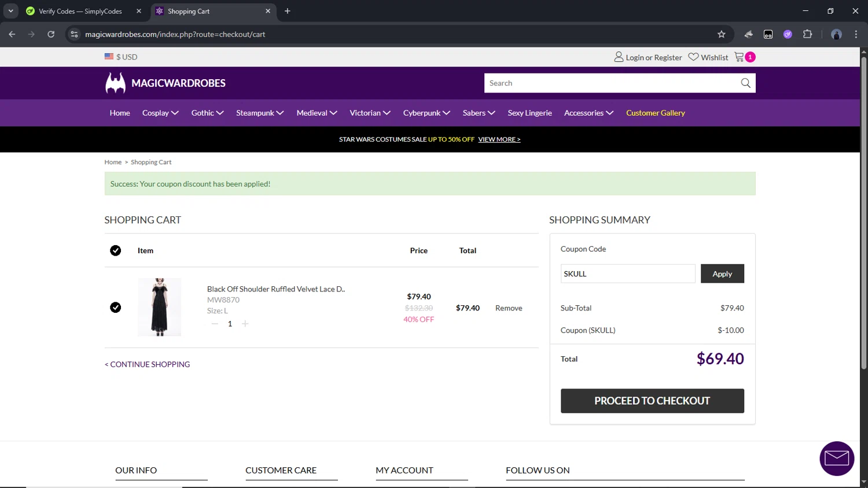This screenshot has height=488, width=868.
Task: Remove the dress from cart
Action: pos(509,308)
